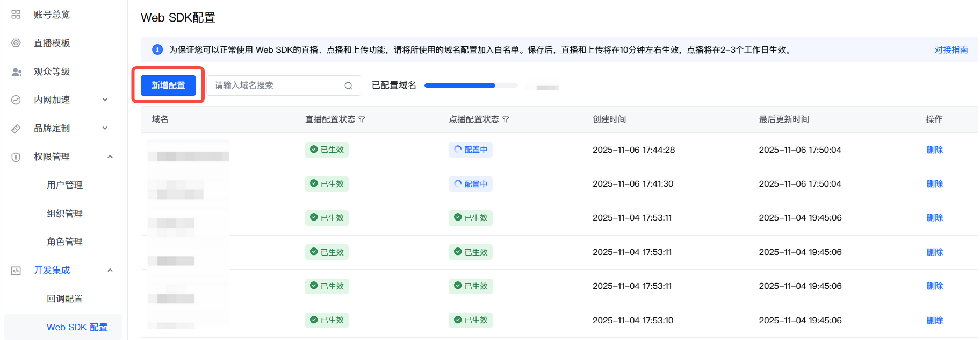Click the 品牌定制 tag icon
The height and width of the screenshot is (340, 980).
coord(16,129)
